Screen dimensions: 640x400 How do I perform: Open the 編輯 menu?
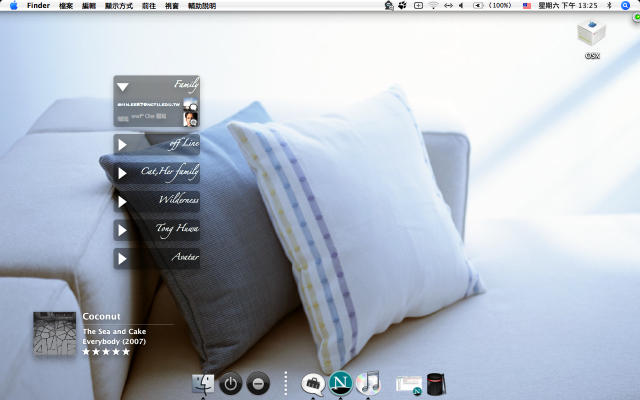(x=89, y=6)
